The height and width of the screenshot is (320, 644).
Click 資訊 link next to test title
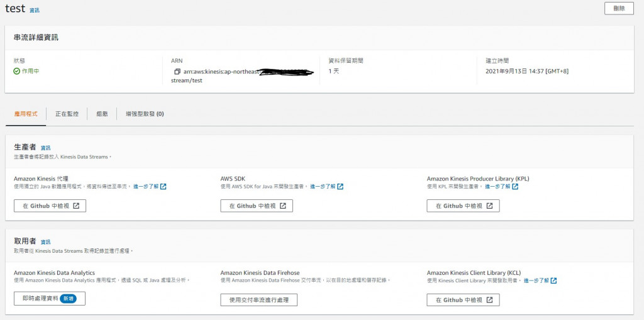pyautogui.click(x=35, y=10)
